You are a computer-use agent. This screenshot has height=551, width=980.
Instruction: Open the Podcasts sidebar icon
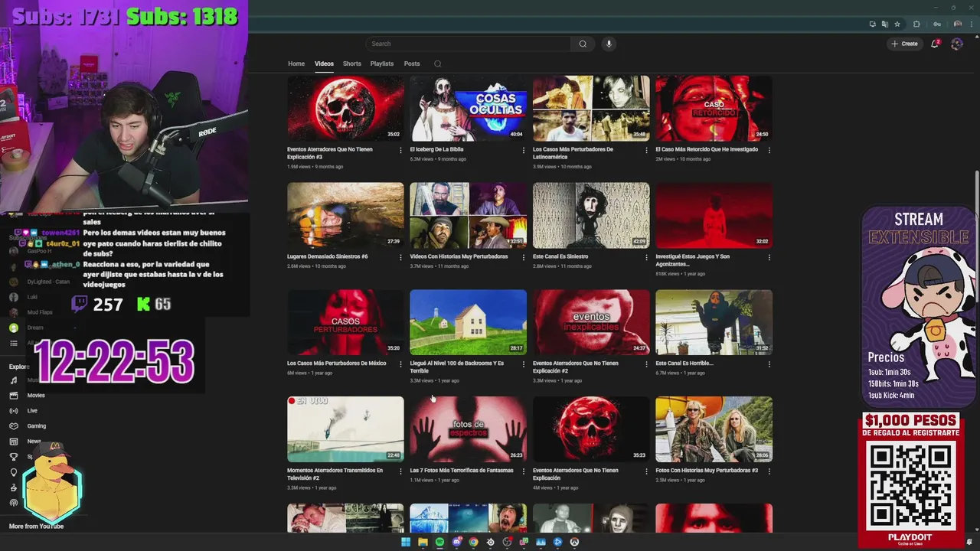point(13,503)
